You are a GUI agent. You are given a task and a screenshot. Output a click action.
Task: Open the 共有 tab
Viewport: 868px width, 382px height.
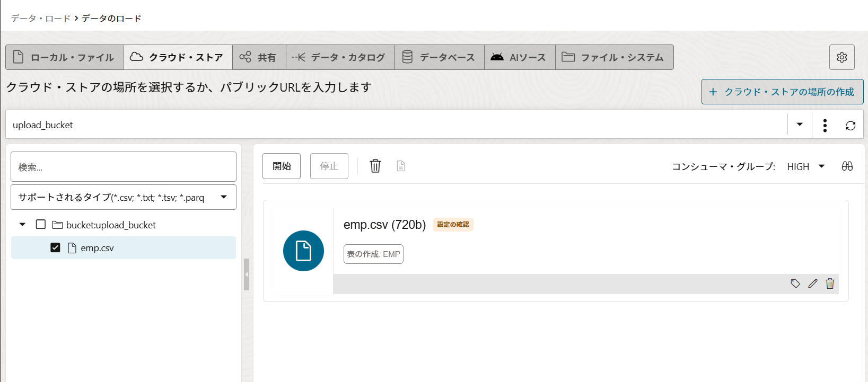(259, 57)
